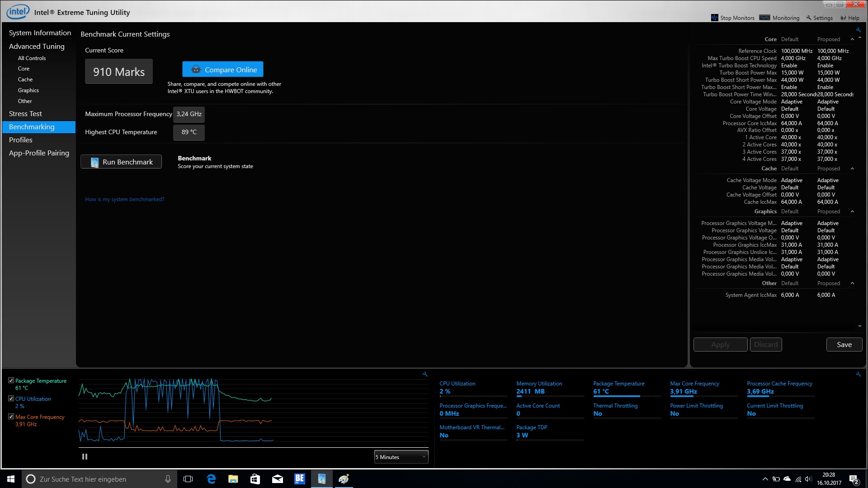Image resolution: width=868 pixels, height=488 pixels.
Task: Click the Stop Monitors icon
Action: (714, 18)
